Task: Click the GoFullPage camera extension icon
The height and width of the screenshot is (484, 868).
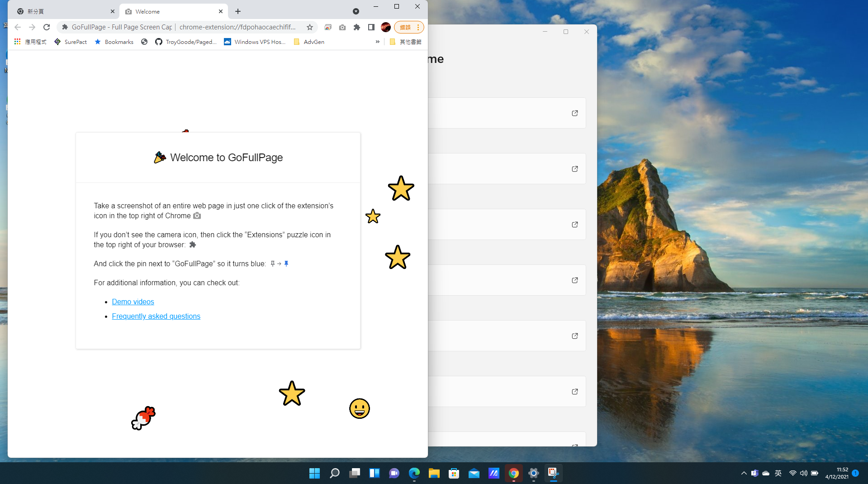Action: click(342, 27)
